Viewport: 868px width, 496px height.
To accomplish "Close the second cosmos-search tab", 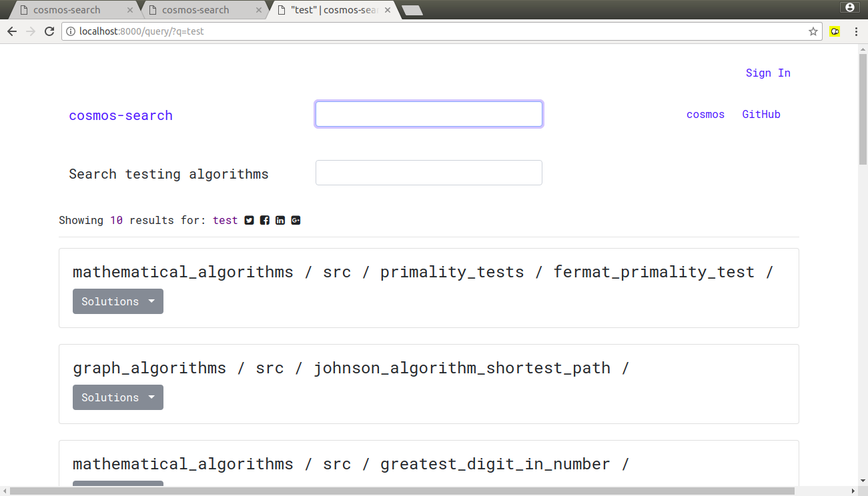I will (259, 10).
